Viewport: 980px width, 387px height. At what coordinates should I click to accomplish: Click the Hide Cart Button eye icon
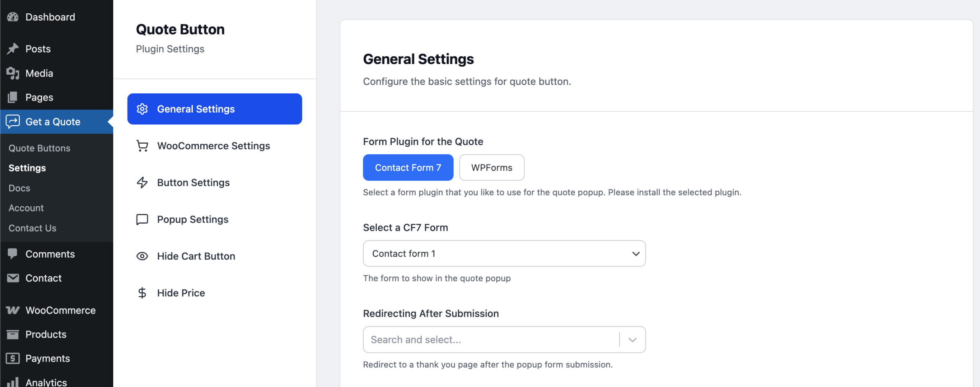(142, 256)
